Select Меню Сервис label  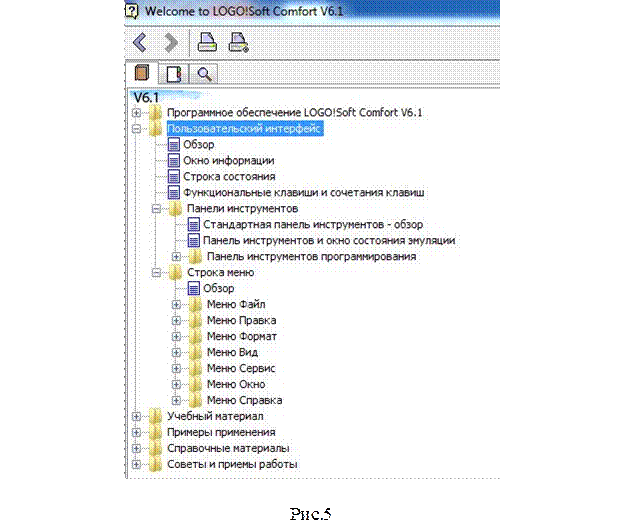pyautogui.click(x=241, y=368)
